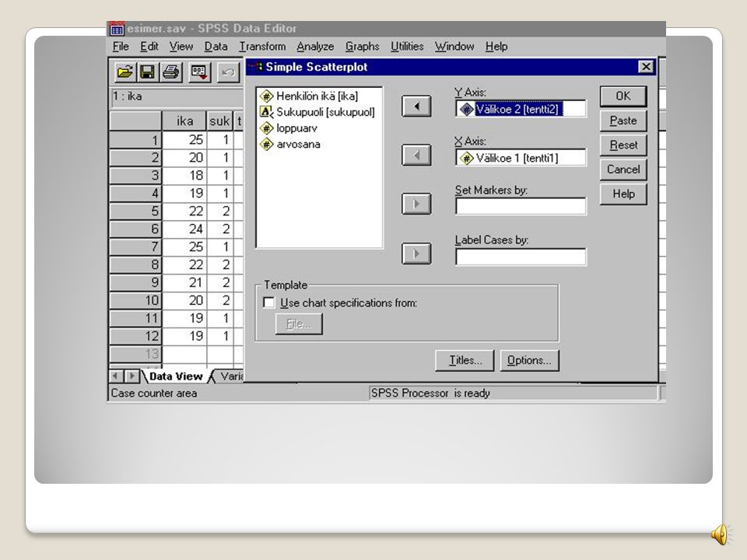Open the Transform menu
Screen dimensions: 747x560
click(x=262, y=46)
